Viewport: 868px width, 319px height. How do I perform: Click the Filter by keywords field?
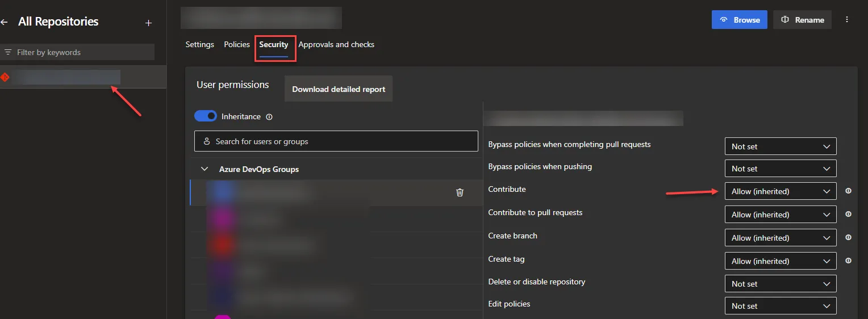(77, 52)
